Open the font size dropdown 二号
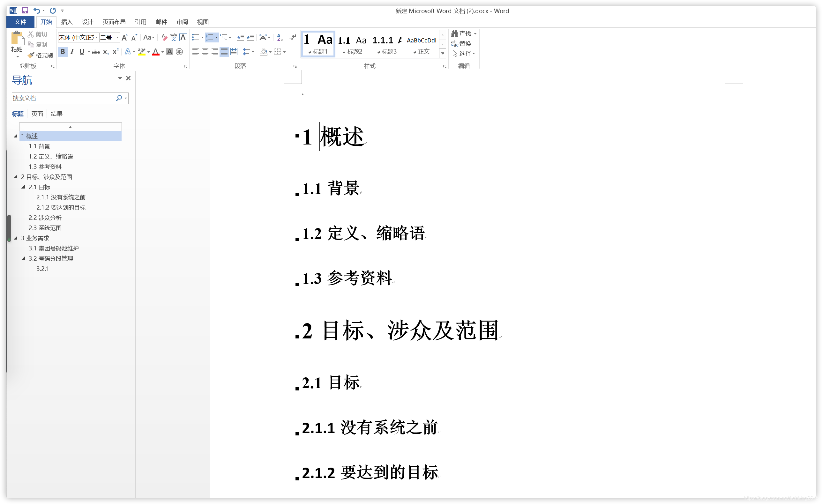 [117, 37]
